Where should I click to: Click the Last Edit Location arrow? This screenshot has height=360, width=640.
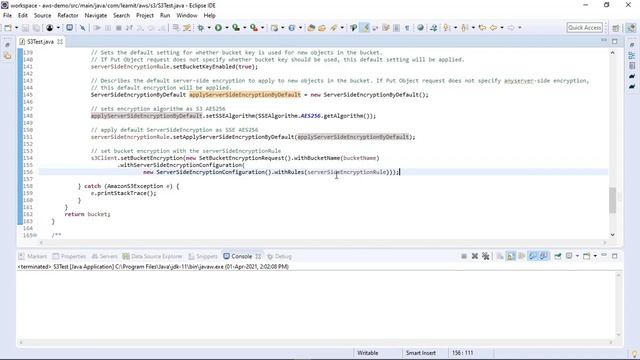(x=482, y=28)
